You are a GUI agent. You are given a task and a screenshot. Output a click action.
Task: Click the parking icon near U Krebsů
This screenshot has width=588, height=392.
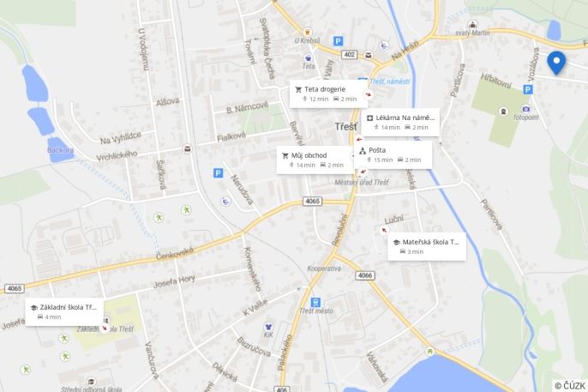tap(338, 41)
